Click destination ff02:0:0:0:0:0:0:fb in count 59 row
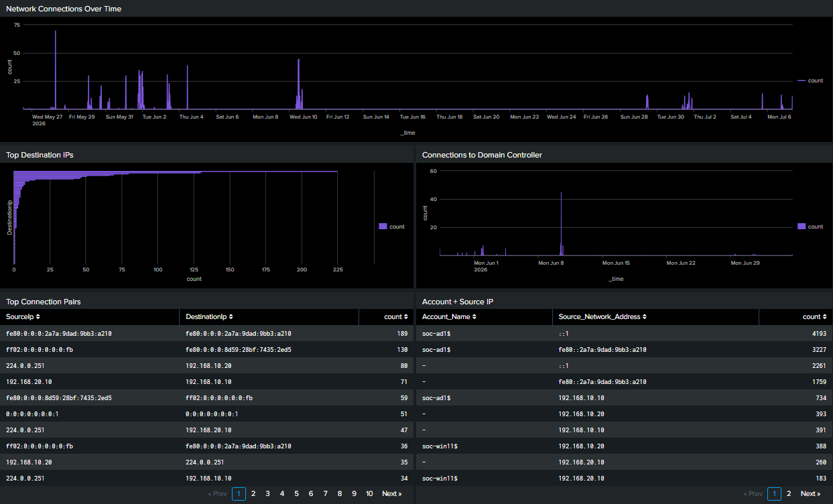The width and height of the screenshot is (833, 504). point(219,397)
